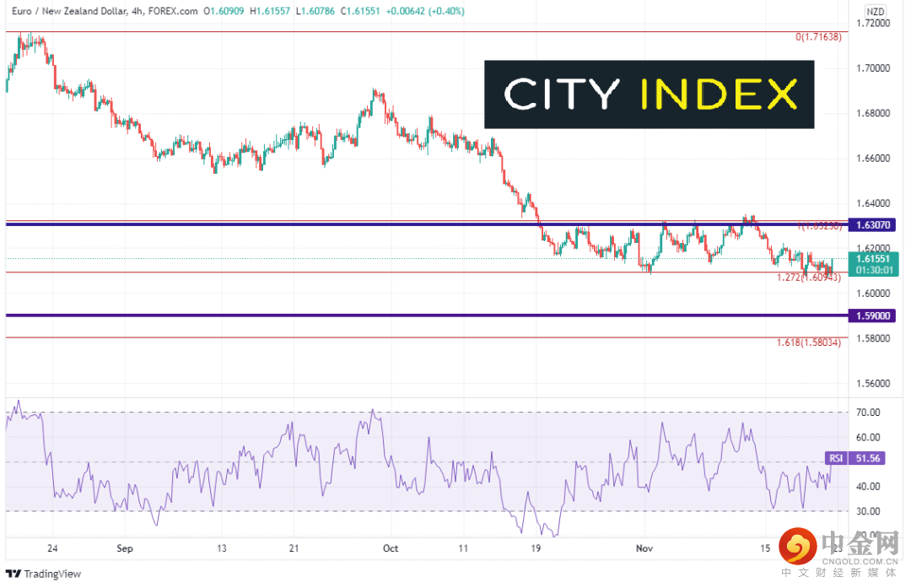Click the RSI 70.00 axis level

coord(868,413)
